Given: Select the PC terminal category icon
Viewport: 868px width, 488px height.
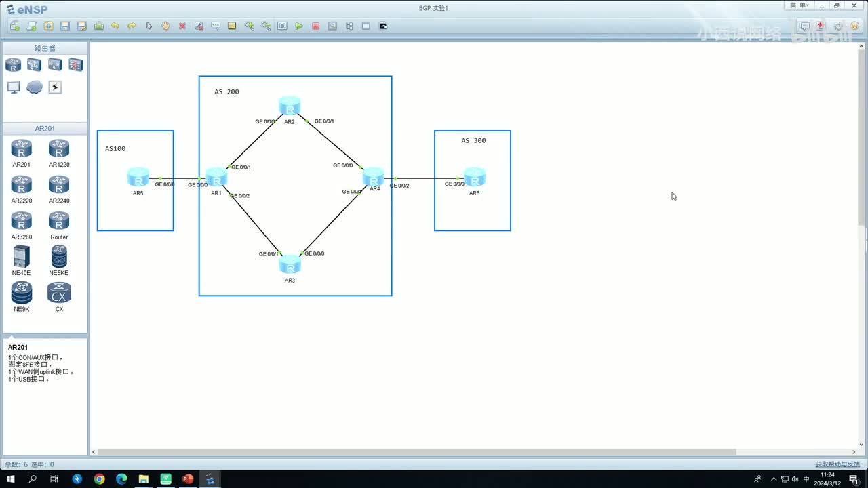Looking at the screenshot, I should click(x=14, y=87).
